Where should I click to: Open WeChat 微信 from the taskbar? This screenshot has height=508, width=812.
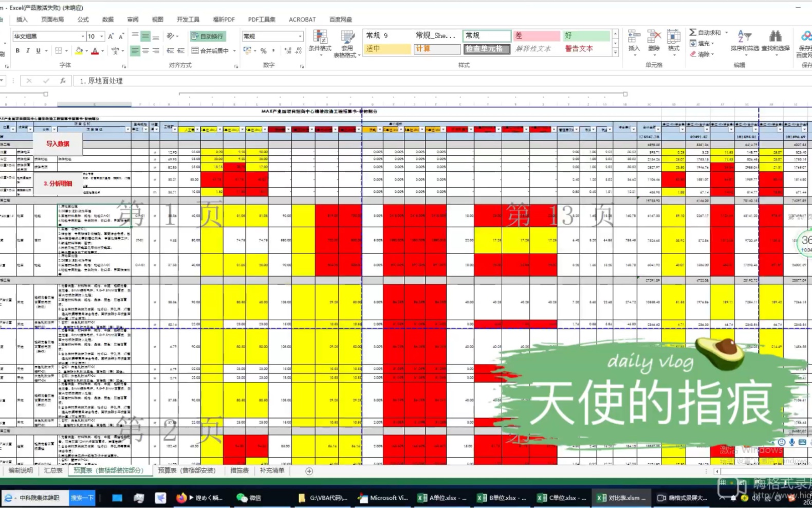pos(249,498)
